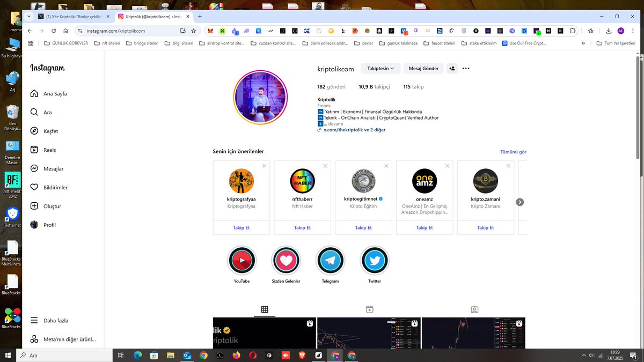
Task: Go to browser home page
Action: tap(65, 31)
